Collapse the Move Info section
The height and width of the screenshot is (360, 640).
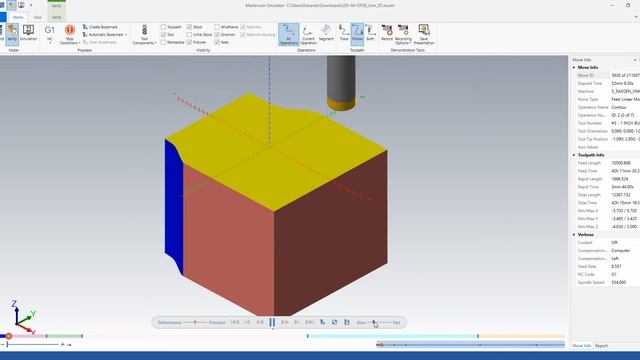point(574,67)
